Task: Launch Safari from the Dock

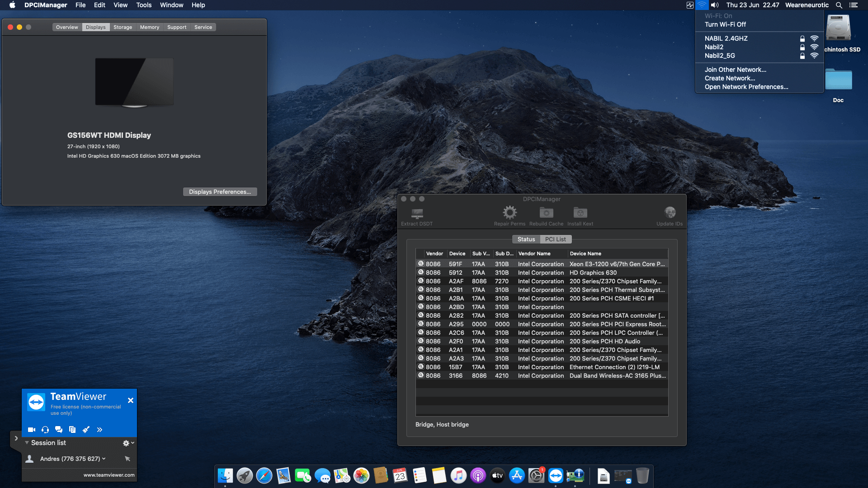Action: [264, 476]
